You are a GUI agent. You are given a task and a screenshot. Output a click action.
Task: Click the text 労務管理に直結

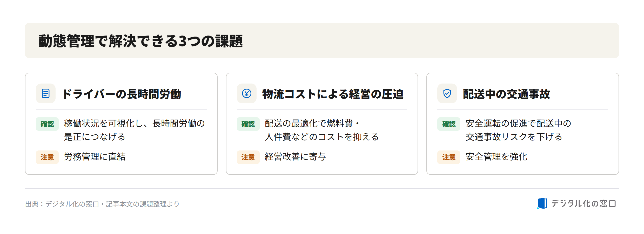[95, 157]
